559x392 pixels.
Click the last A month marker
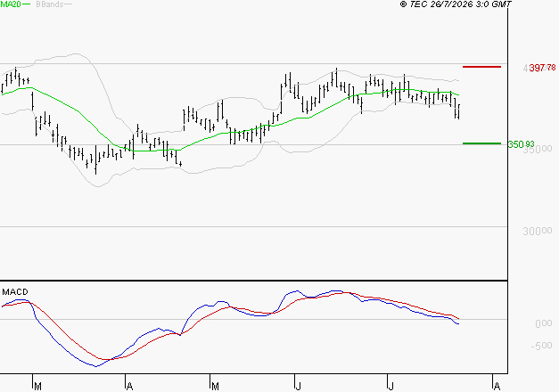click(x=497, y=387)
